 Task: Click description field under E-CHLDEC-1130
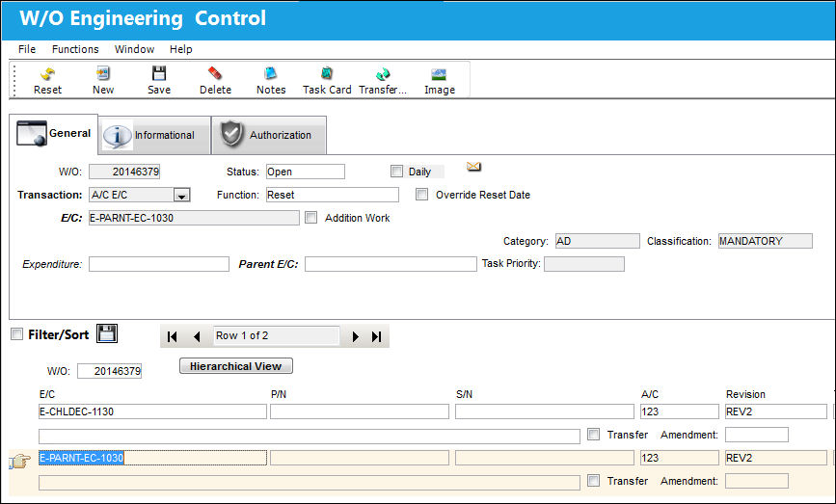click(x=310, y=437)
